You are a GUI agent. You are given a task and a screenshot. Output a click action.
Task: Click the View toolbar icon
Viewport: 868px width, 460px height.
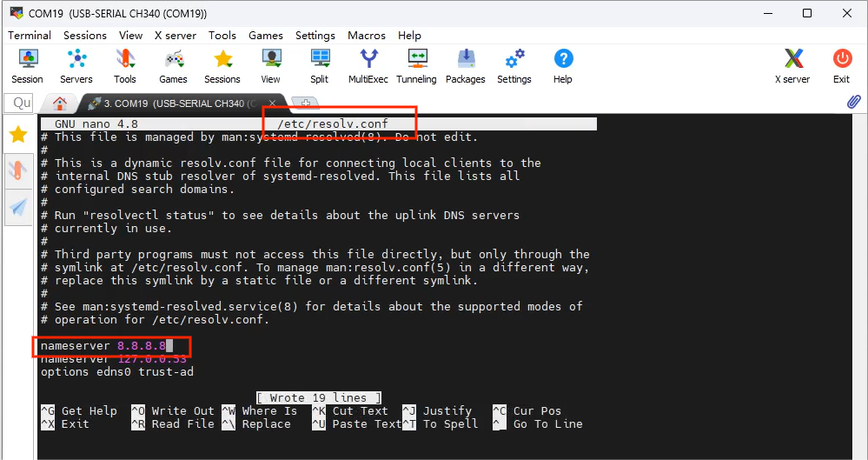[x=271, y=66]
